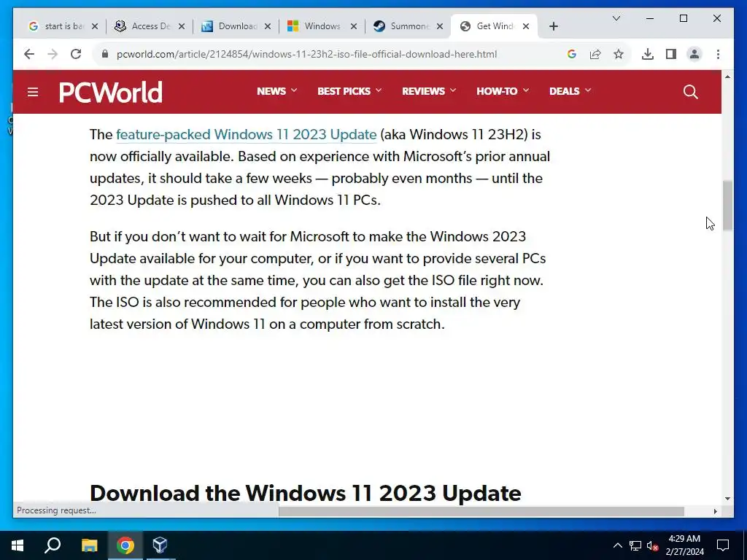Click the Google icon in address bar
This screenshot has height=560, width=747.
pos(572,54)
